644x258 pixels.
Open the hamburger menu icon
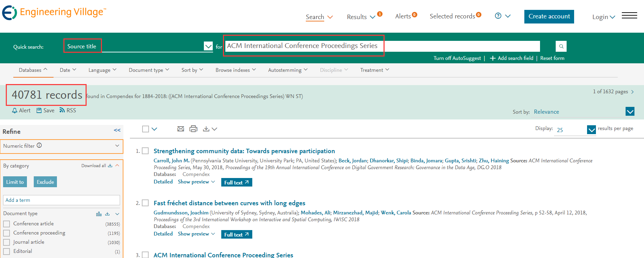tap(629, 16)
